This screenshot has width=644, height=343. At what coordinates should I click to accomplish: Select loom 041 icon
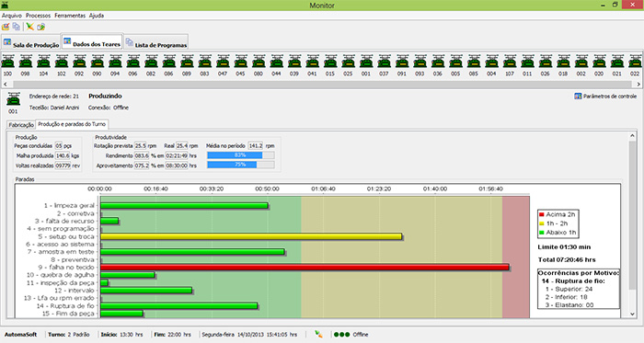coord(313,62)
